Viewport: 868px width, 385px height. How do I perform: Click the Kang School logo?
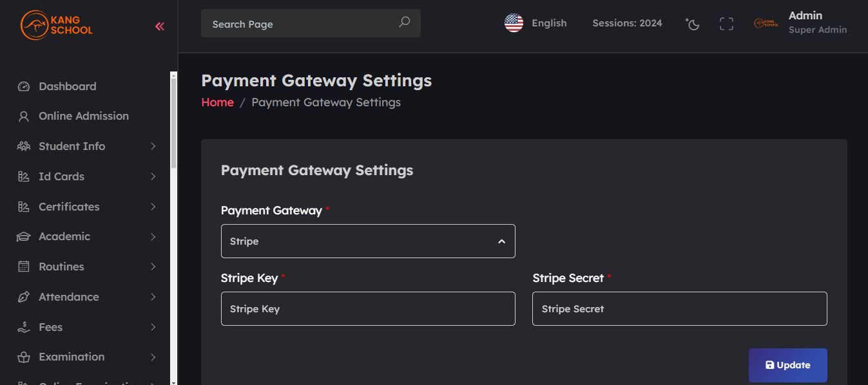click(57, 25)
